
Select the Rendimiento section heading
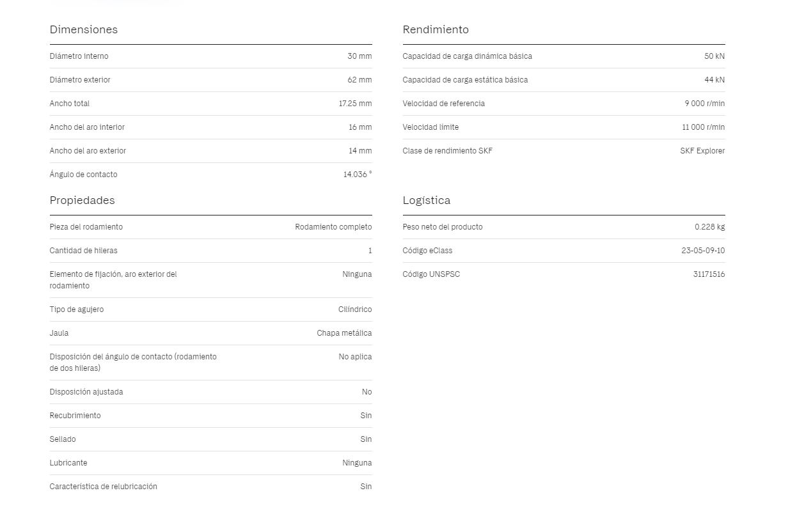point(436,29)
